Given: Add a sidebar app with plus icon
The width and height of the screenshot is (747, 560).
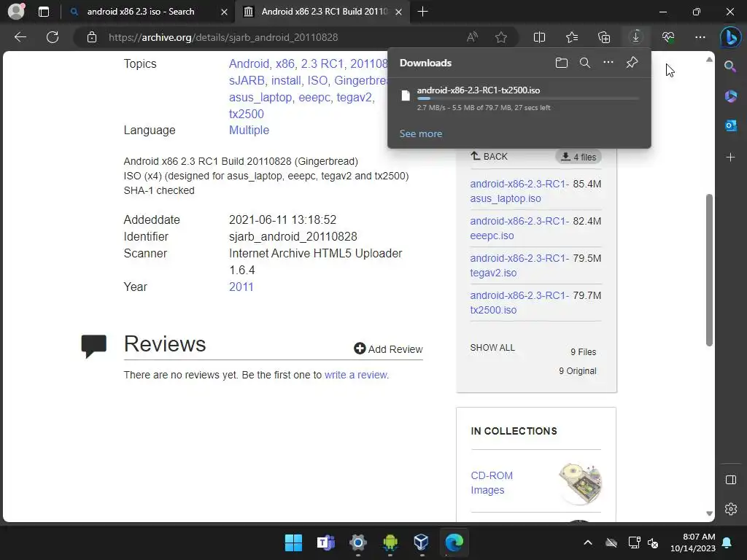Looking at the screenshot, I should click(x=730, y=157).
